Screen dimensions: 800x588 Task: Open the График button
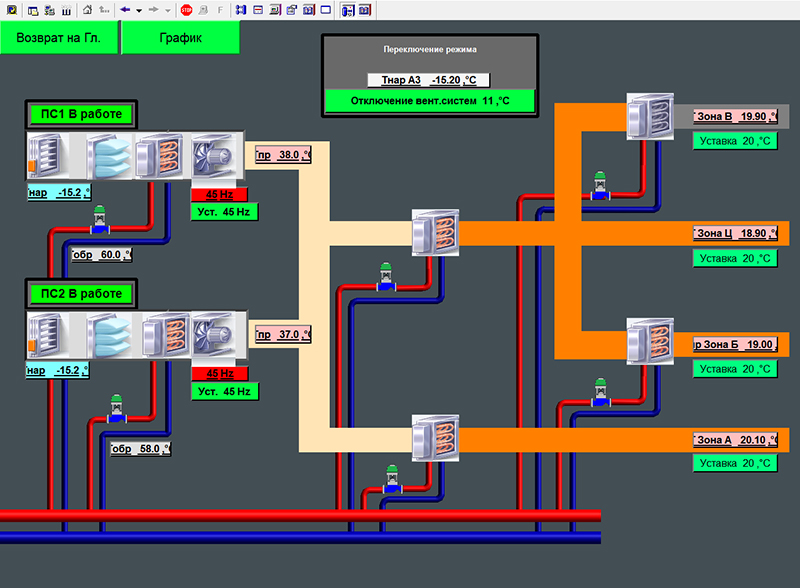coord(181,38)
